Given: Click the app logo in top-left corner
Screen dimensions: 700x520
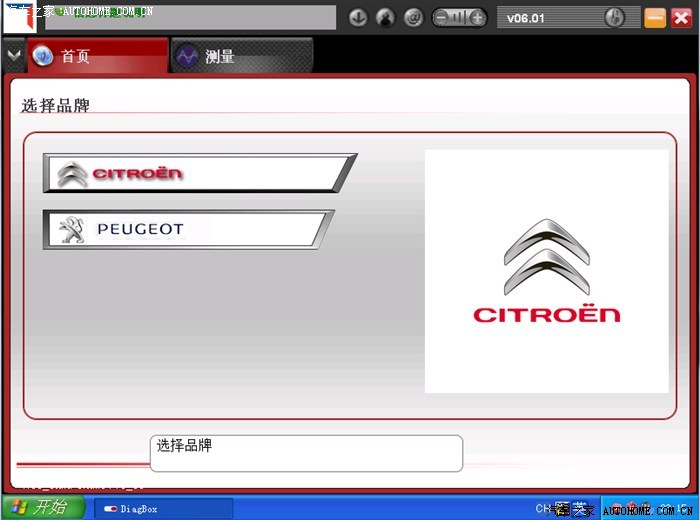Looking at the screenshot, I should pos(20,18).
